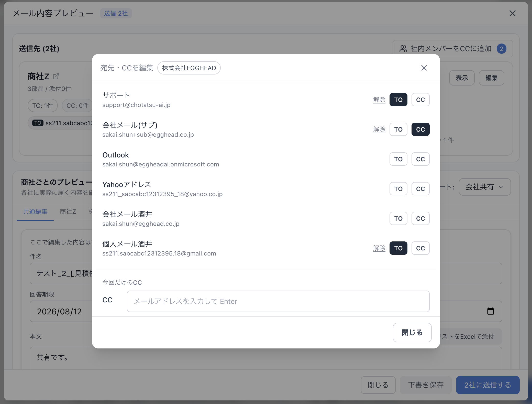Screen dimensions: 532x404
Task: Click the 送信 2社 badge
Action: [116, 13]
